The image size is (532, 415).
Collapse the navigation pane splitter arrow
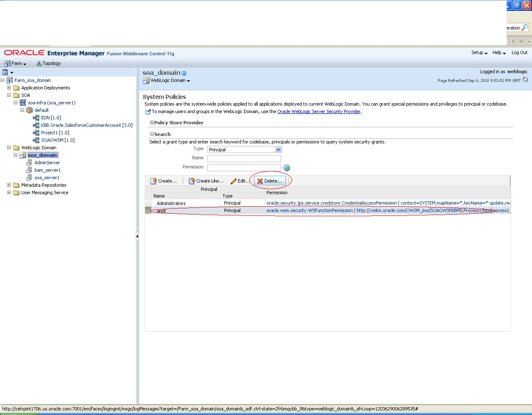(137, 237)
